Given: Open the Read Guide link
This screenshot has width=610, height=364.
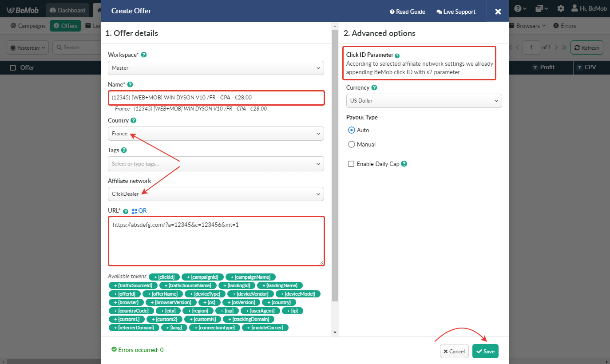Looking at the screenshot, I should click(x=408, y=12).
